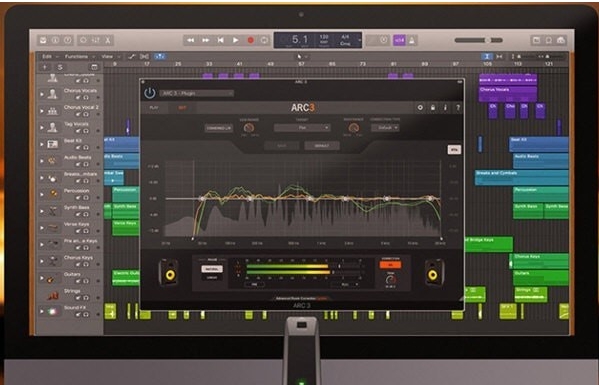Open the LCD display mode dropdown

click(359, 40)
